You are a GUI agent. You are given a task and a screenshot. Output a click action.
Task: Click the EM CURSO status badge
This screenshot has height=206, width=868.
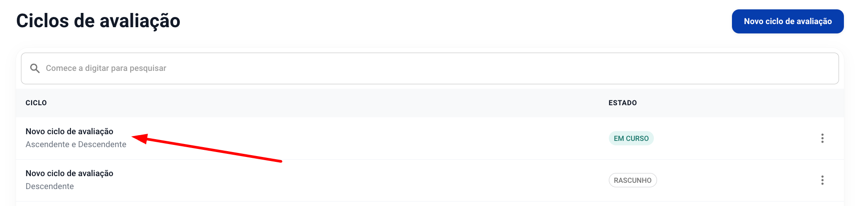tap(631, 138)
